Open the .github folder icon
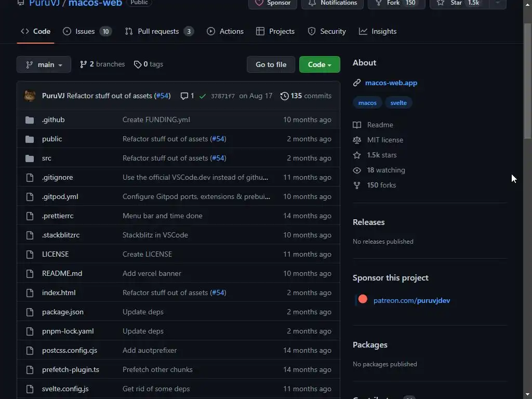The image size is (532, 399). coord(30,120)
